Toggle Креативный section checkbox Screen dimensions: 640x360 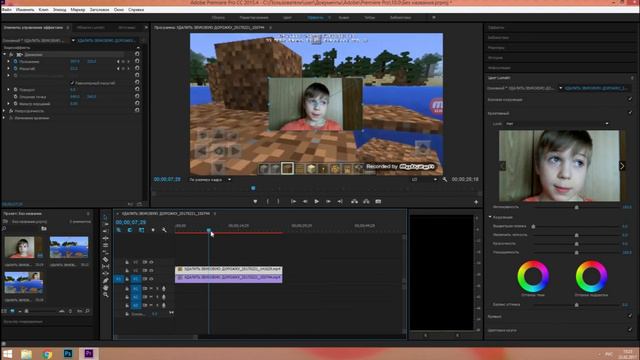click(630, 113)
